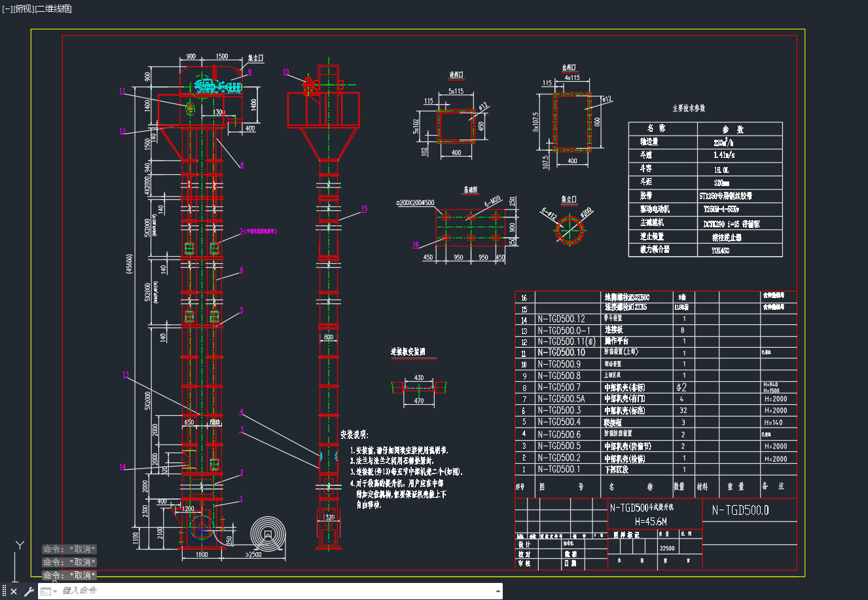
Task: Select the 基础图 detail title
Action: [471, 189]
